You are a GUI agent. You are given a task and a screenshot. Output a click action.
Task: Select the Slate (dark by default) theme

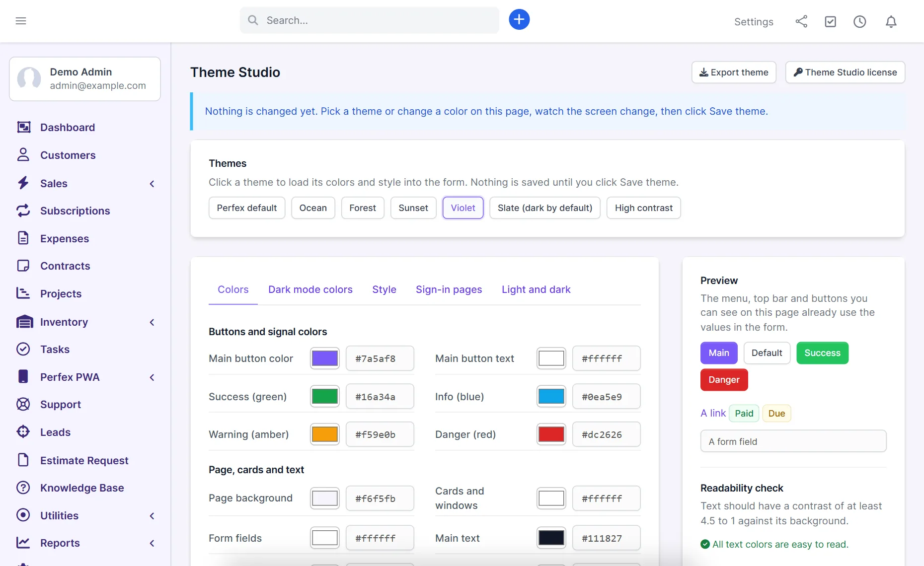point(545,208)
